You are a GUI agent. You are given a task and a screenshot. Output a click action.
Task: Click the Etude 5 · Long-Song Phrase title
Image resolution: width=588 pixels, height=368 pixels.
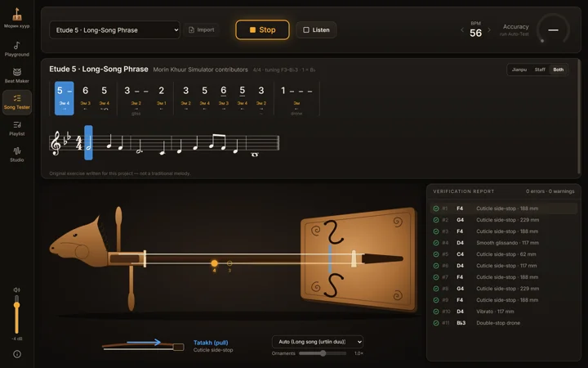click(99, 69)
